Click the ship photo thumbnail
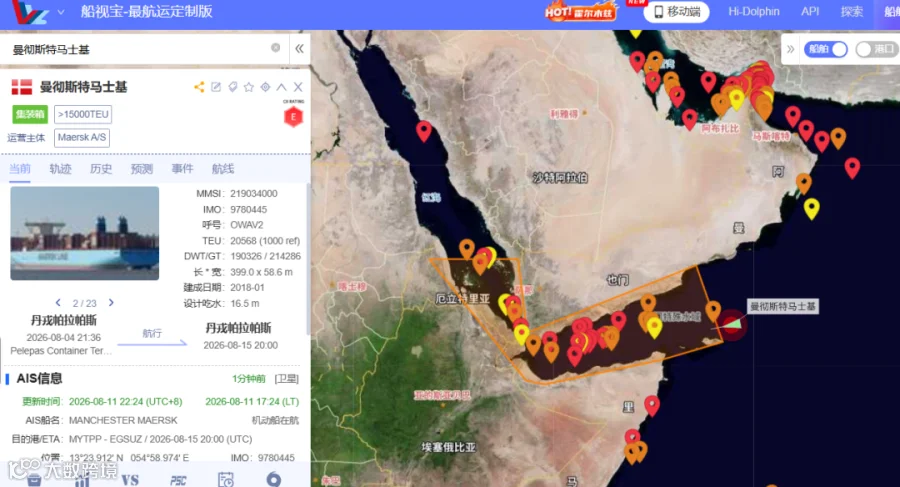 click(84, 233)
